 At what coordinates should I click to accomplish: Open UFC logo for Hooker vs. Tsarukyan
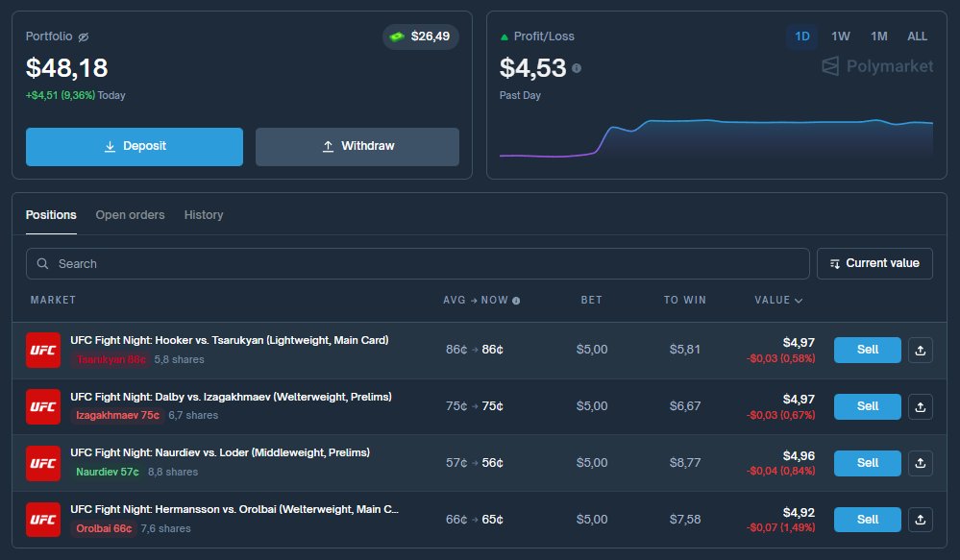pyautogui.click(x=43, y=350)
